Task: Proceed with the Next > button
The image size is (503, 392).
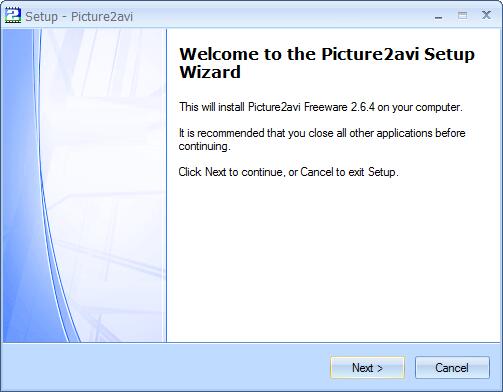Action: click(367, 368)
